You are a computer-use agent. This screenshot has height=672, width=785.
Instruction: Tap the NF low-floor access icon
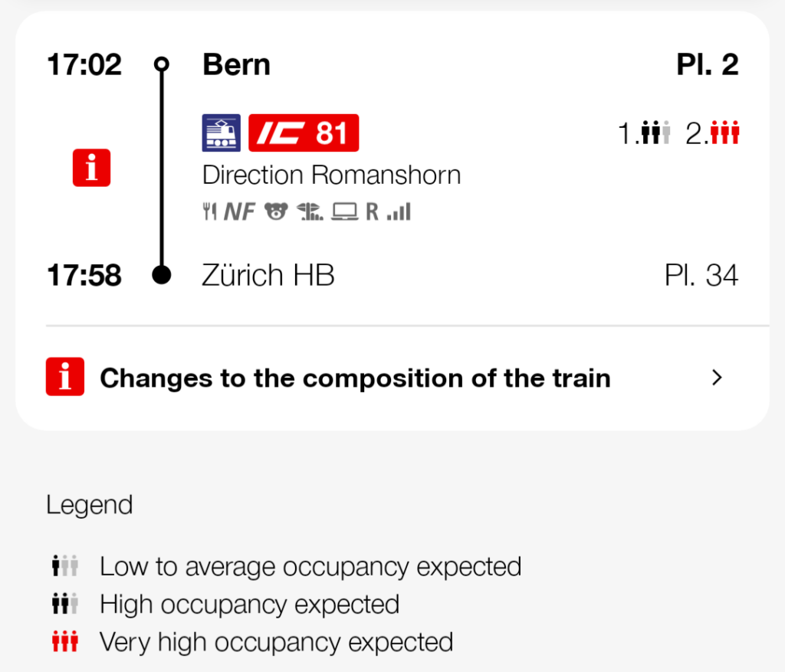[x=239, y=212]
